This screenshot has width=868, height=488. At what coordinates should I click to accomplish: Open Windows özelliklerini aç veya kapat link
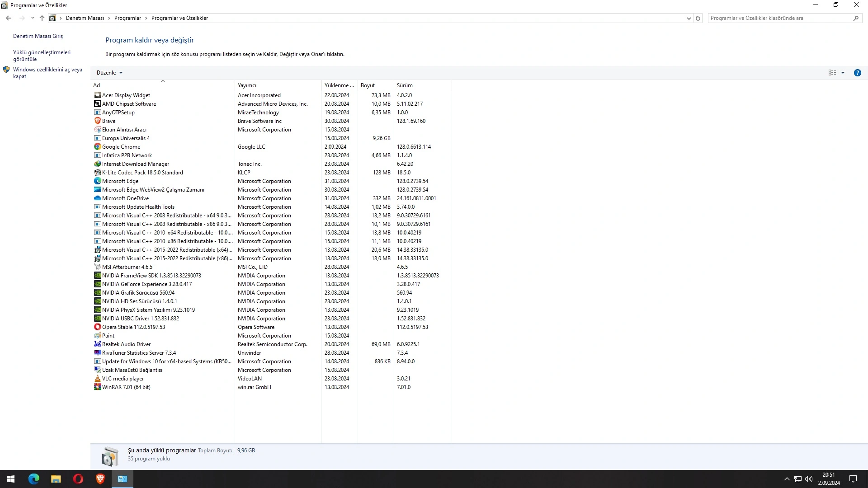point(47,73)
